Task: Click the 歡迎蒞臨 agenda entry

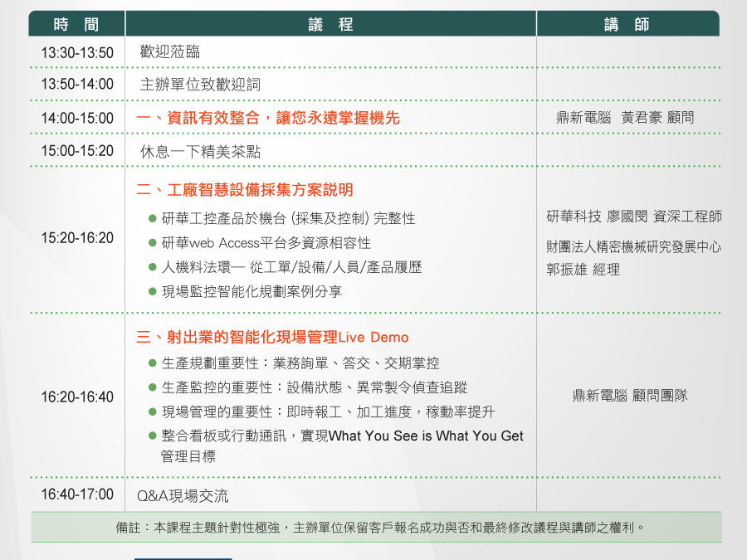Action: pos(170,52)
